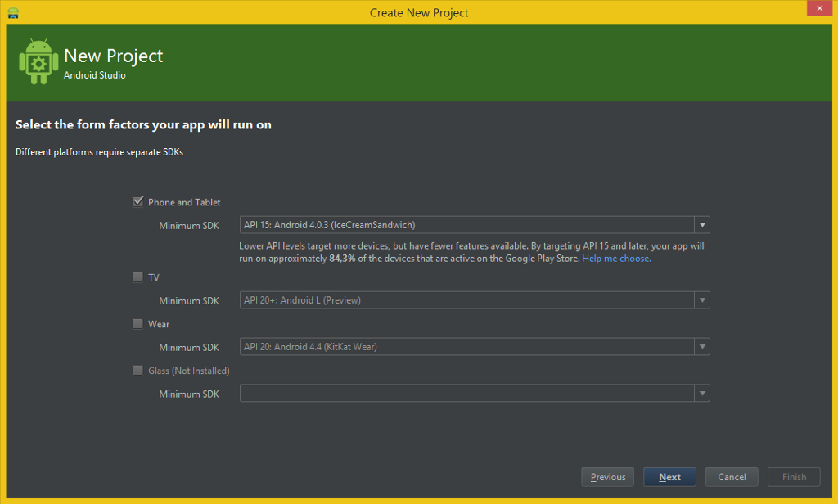The width and height of the screenshot is (838, 504).
Task: Expand the TV Minimum SDK dropdown arrow
Action: (x=702, y=300)
